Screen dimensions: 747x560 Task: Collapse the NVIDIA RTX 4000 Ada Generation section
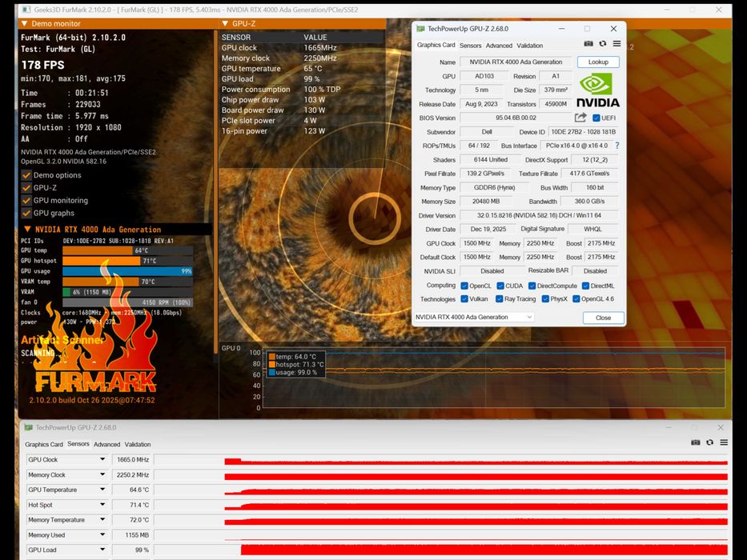27,229
